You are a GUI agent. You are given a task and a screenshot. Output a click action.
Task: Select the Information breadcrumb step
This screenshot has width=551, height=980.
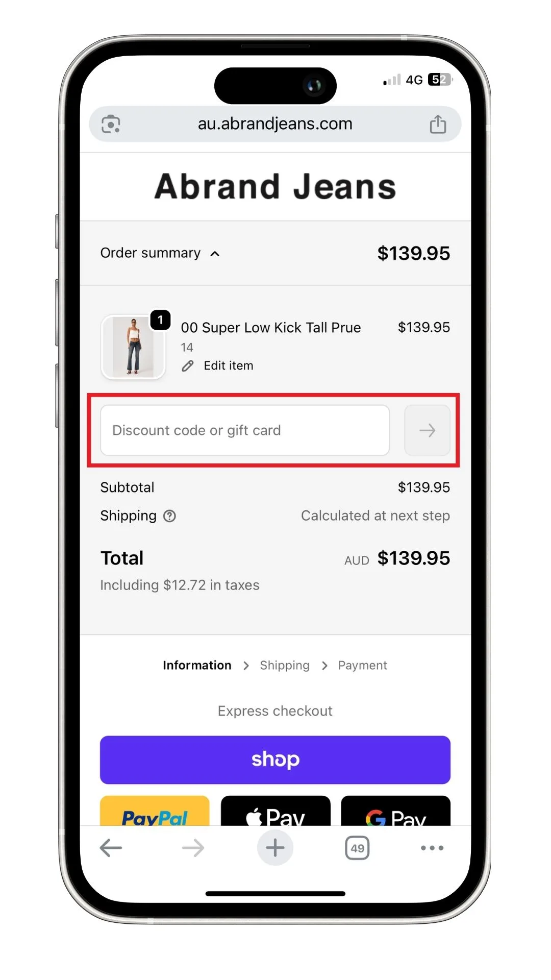197,665
